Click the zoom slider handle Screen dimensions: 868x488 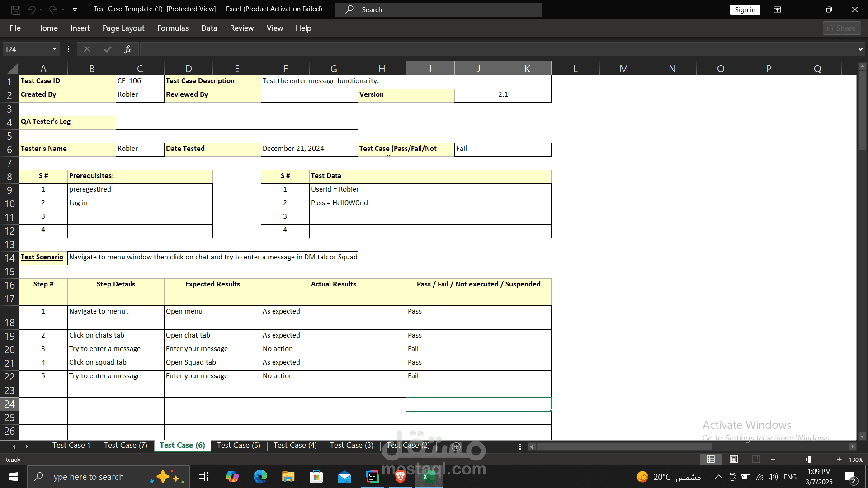809,460
